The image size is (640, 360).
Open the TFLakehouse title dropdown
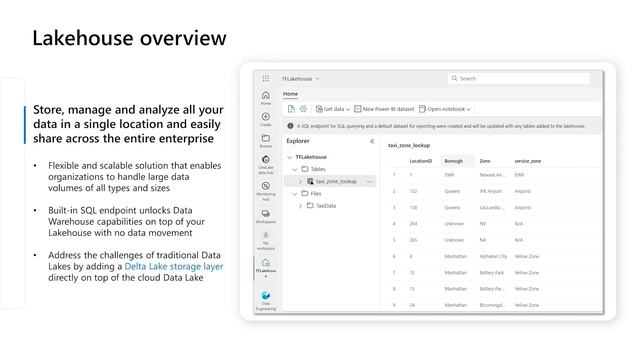(x=318, y=79)
